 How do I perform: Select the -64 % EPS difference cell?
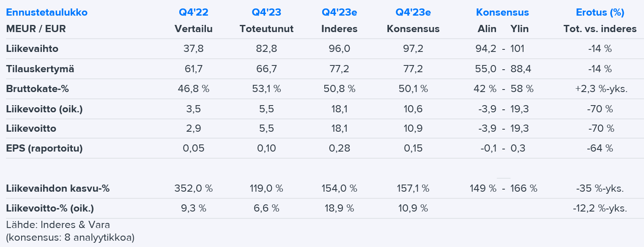600,148
